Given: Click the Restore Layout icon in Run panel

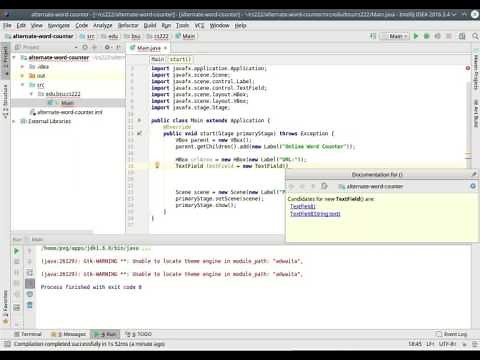Looking at the screenshot, I should pos(17,307).
